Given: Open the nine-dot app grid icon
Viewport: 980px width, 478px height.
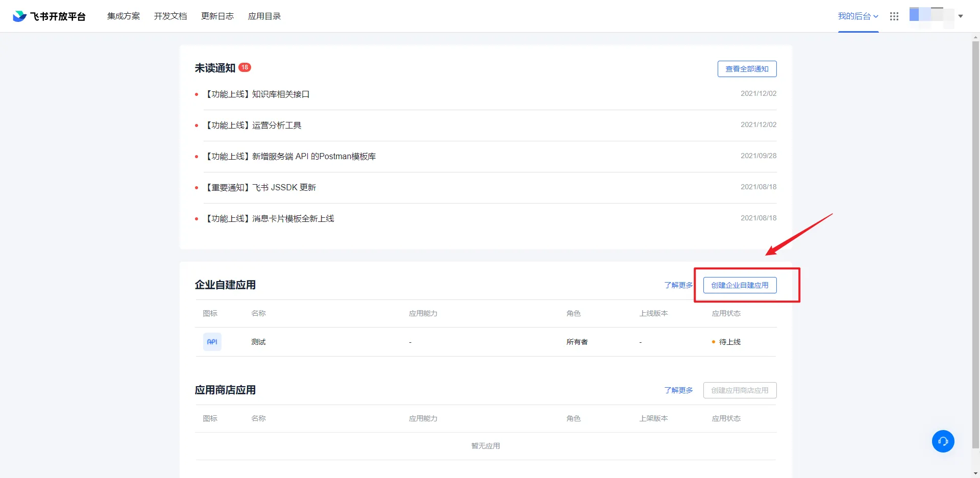Looking at the screenshot, I should [894, 16].
